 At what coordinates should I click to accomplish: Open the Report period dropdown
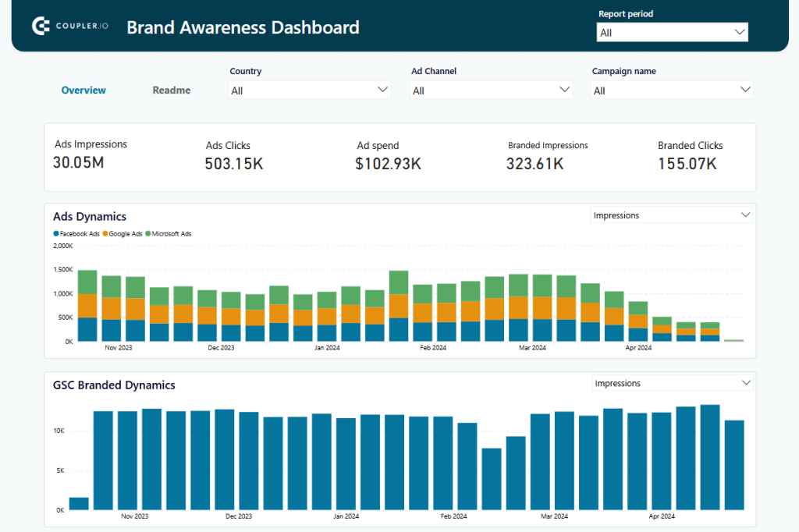[672, 32]
